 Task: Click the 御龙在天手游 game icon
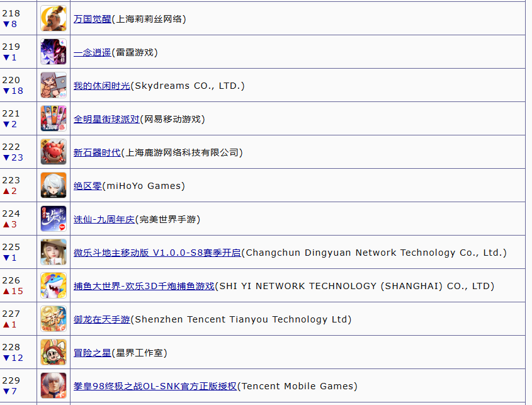click(54, 319)
